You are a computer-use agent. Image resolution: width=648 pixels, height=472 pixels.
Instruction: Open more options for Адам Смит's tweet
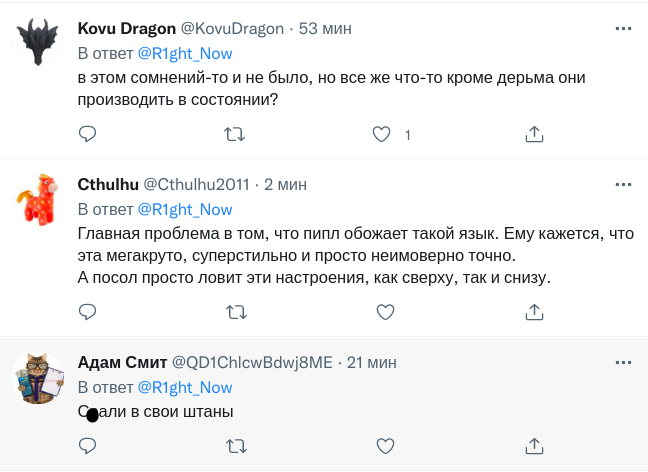tap(623, 362)
